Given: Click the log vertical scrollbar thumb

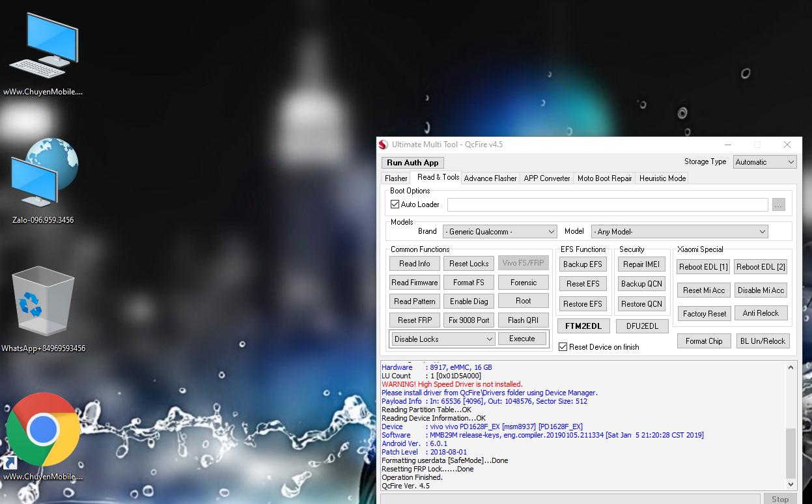Looking at the screenshot, I should (791, 453).
